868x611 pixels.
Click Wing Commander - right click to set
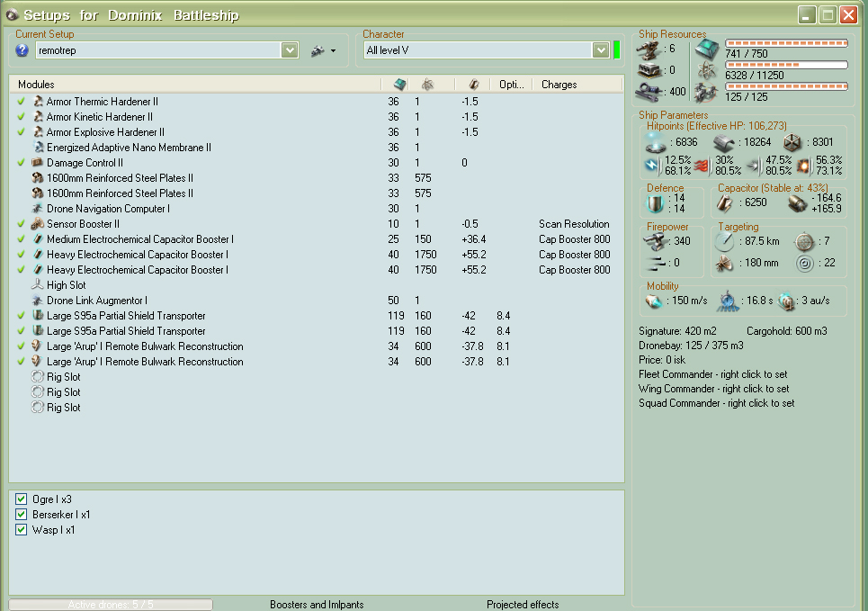click(714, 389)
